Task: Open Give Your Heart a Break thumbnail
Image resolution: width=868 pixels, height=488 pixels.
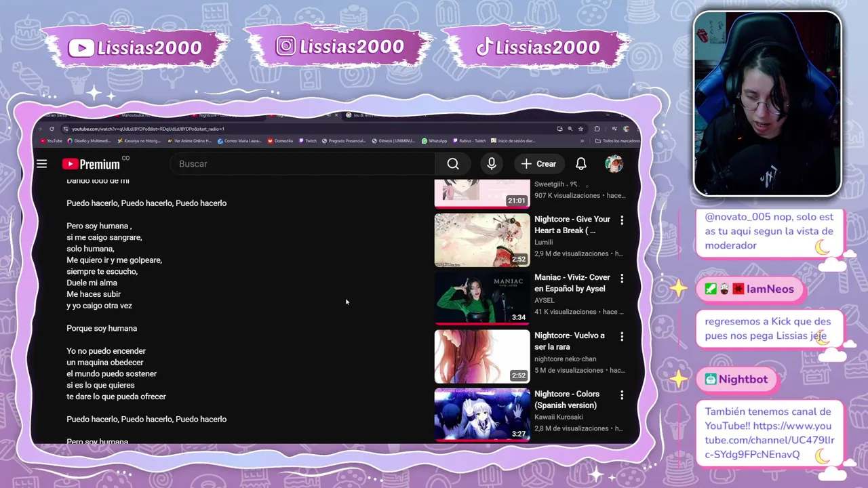Action: (x=482, y=240)
